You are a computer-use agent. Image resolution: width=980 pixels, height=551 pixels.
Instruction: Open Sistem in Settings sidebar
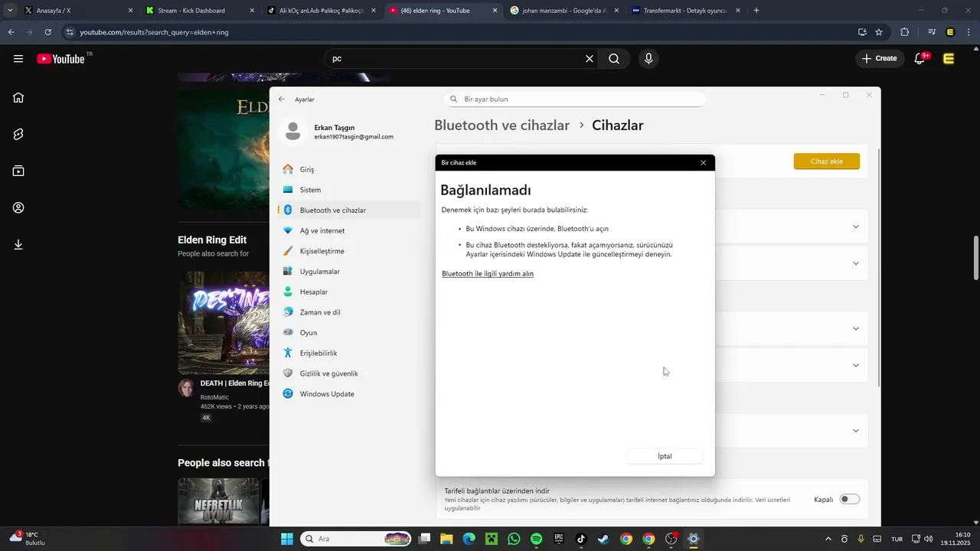[x=349, y=190]
